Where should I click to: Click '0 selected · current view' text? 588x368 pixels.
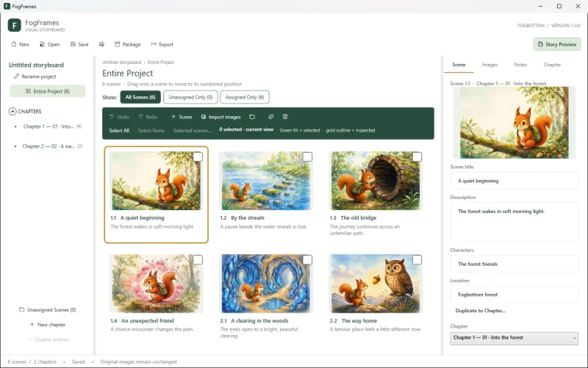pos(246,130)
